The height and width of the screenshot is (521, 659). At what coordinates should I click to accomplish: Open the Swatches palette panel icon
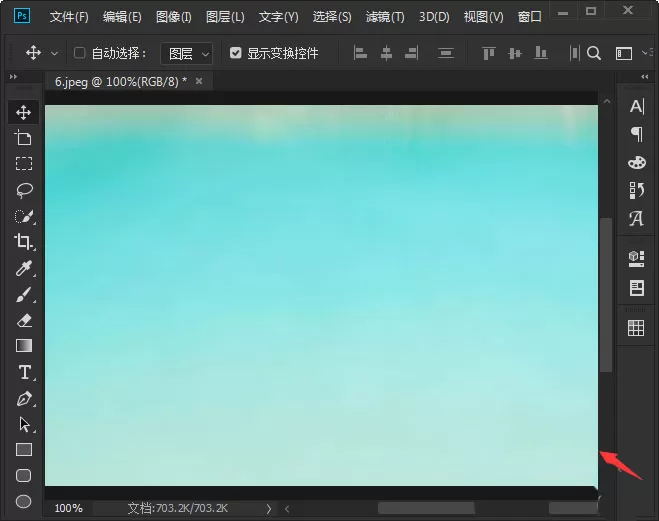point(637,162)
